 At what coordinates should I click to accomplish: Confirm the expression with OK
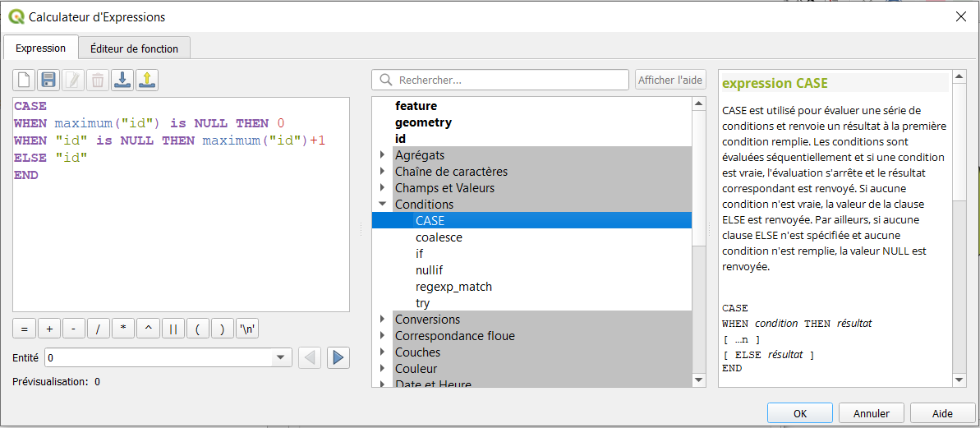pyautogui.click(x=800, y=413)
